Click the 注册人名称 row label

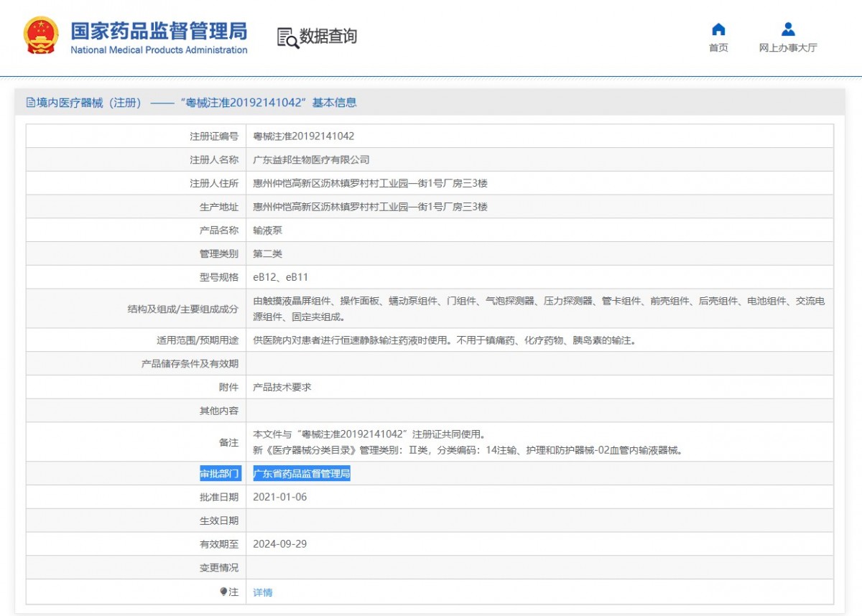pos(214,160)
